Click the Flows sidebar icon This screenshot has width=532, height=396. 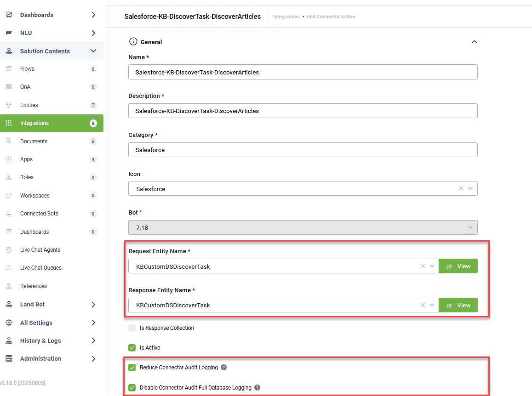tap(9, 69)
